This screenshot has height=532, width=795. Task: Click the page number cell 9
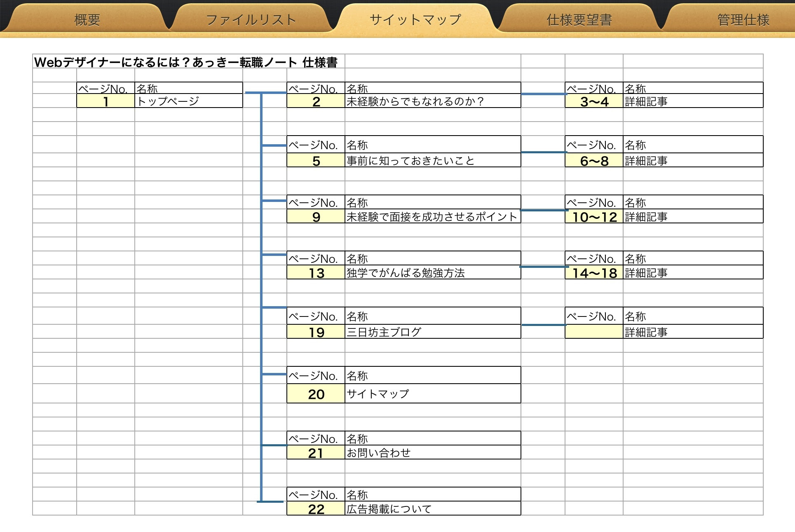pos(316,216)
